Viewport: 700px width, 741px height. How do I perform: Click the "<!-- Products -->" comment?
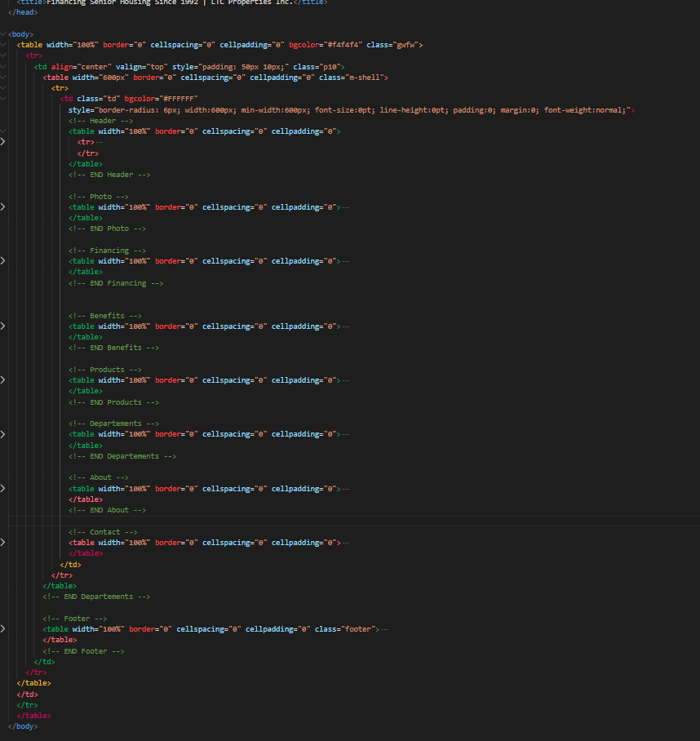[105, 370]
